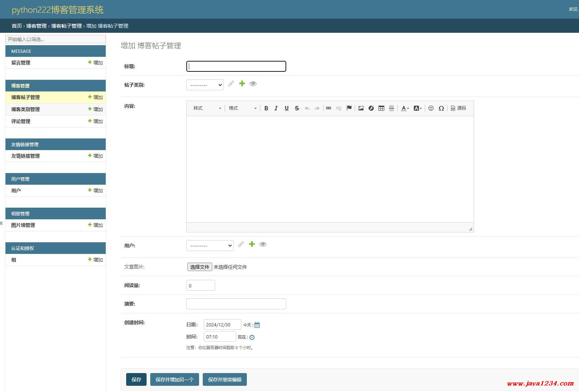The image size is (579, 392).
Task: Open the 帖子类别 dropdown
Action: (205, 85)
